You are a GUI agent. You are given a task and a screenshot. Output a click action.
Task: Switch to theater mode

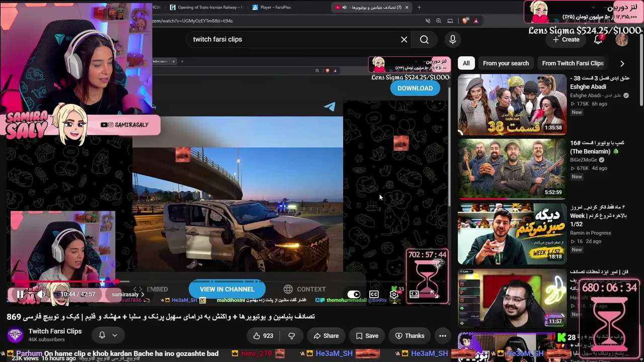point(414,294)
